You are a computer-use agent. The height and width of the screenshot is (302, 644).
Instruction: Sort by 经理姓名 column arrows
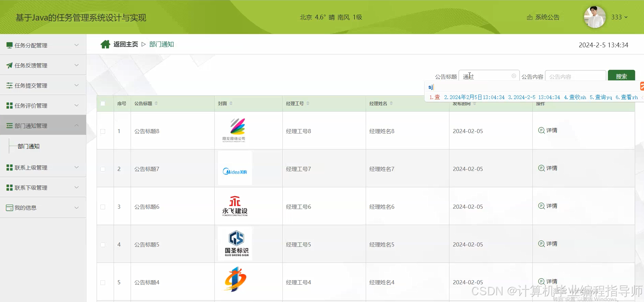(391, 103)
